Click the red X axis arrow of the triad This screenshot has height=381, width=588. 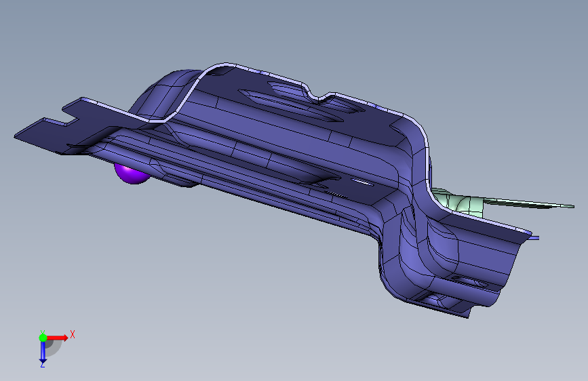[57, 338]
